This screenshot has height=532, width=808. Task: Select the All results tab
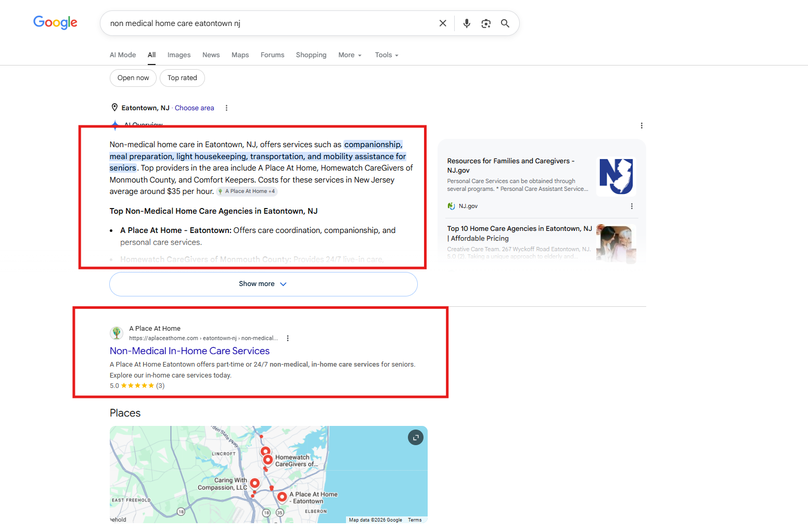[x=152, y=55]
